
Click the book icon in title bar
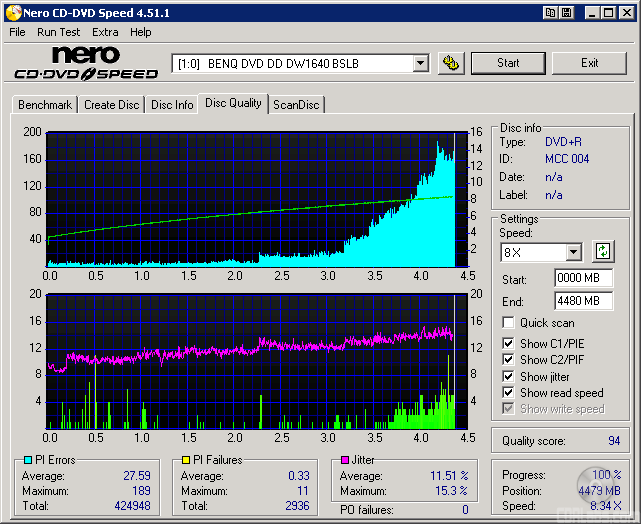551,13
